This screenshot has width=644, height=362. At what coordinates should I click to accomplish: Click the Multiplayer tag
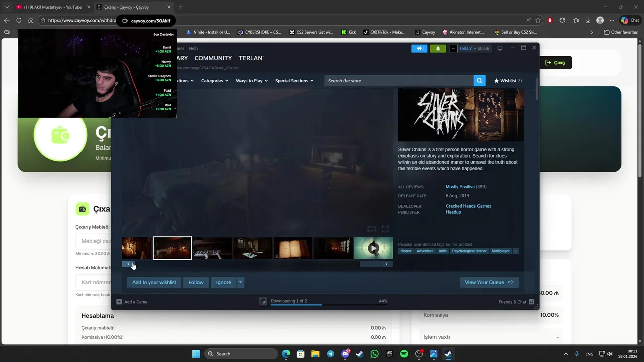click(x=500, y=251)
